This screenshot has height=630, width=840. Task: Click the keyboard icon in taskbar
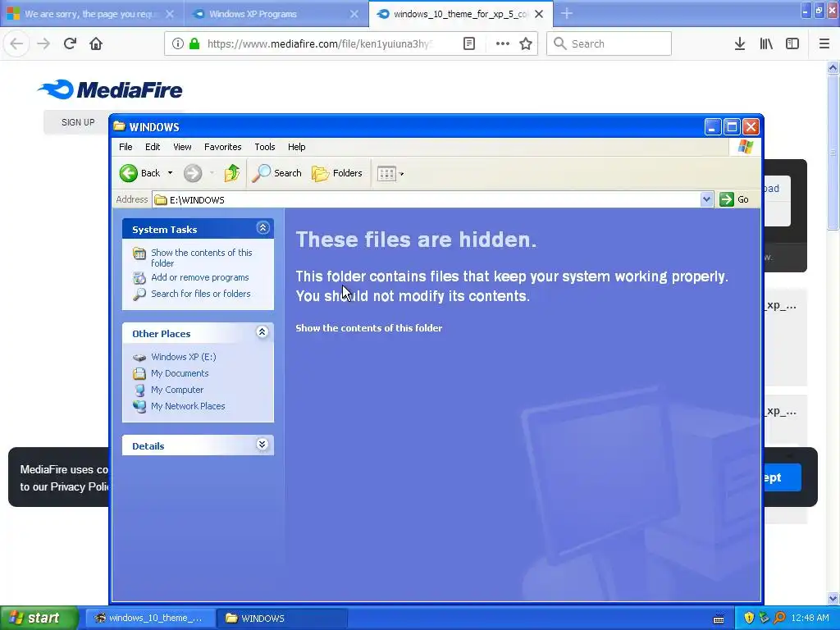click(719, 619)
